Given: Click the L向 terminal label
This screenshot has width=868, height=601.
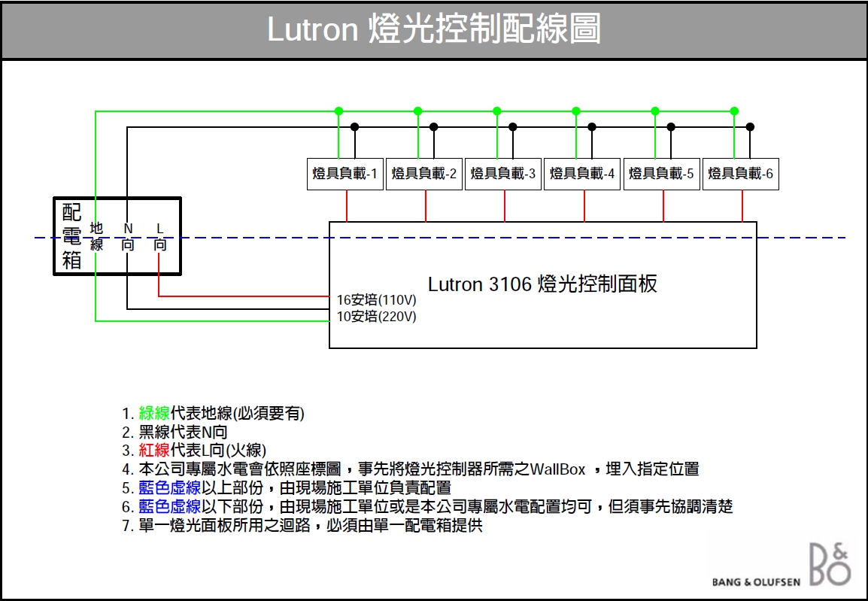Looking at the screenshot, I should [159, 236].
